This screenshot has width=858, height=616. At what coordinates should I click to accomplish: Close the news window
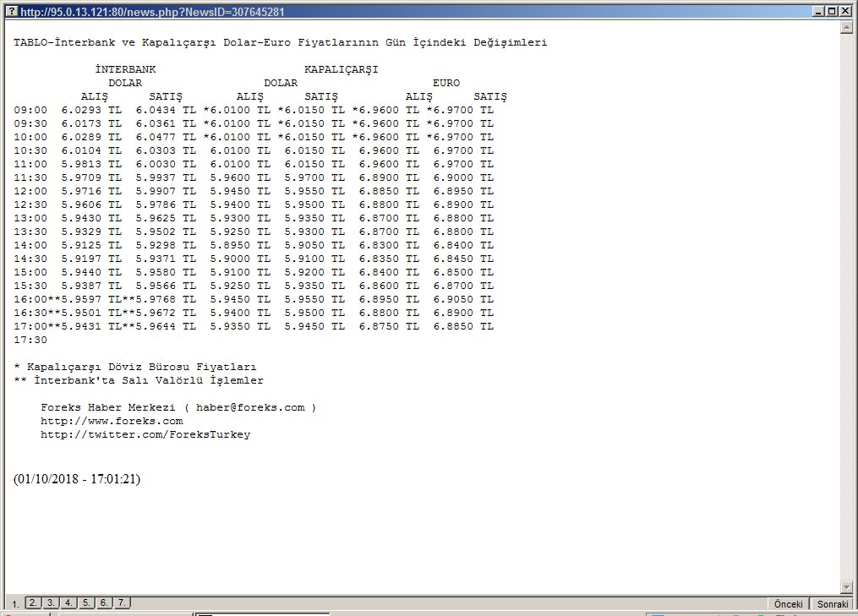[845, 12]
